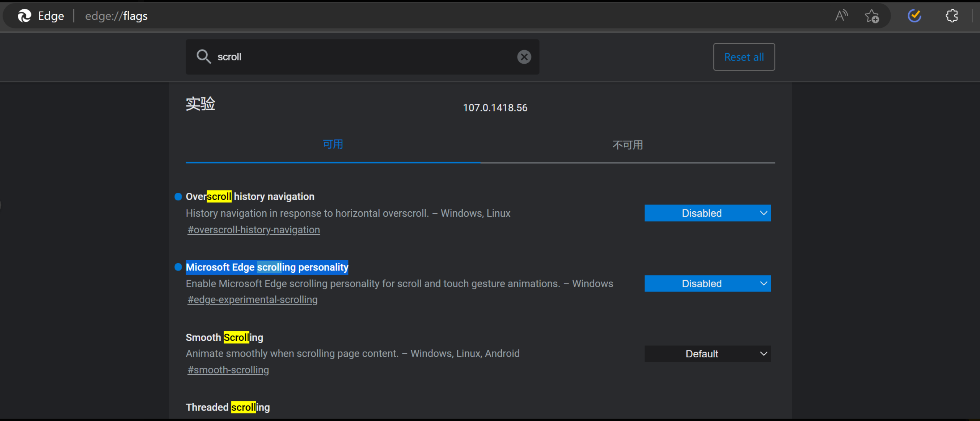Focus the flags search box containing scroll
980x421 pixels.
[x=362, y=57]
